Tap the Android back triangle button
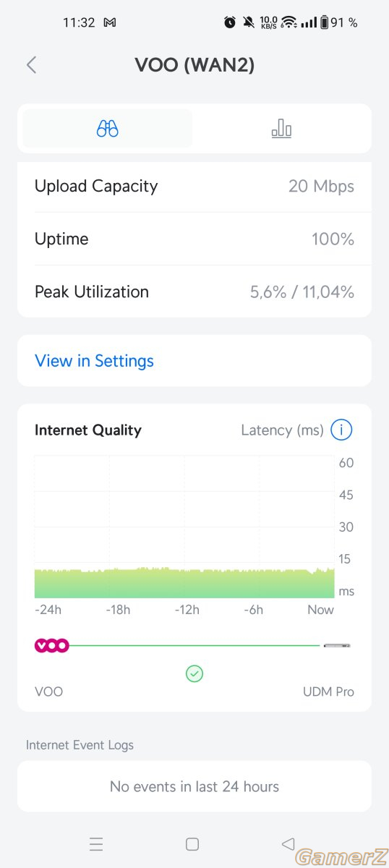This screenshot has width=389, height=868. point(288,844)
